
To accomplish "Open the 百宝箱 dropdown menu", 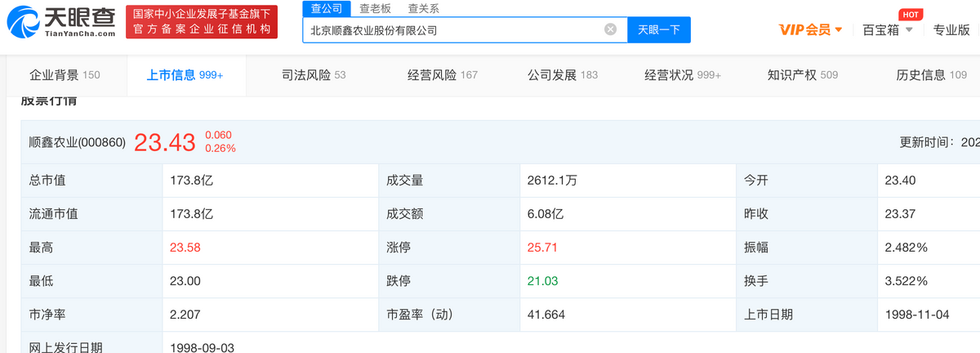I will (x=886, y=30).
